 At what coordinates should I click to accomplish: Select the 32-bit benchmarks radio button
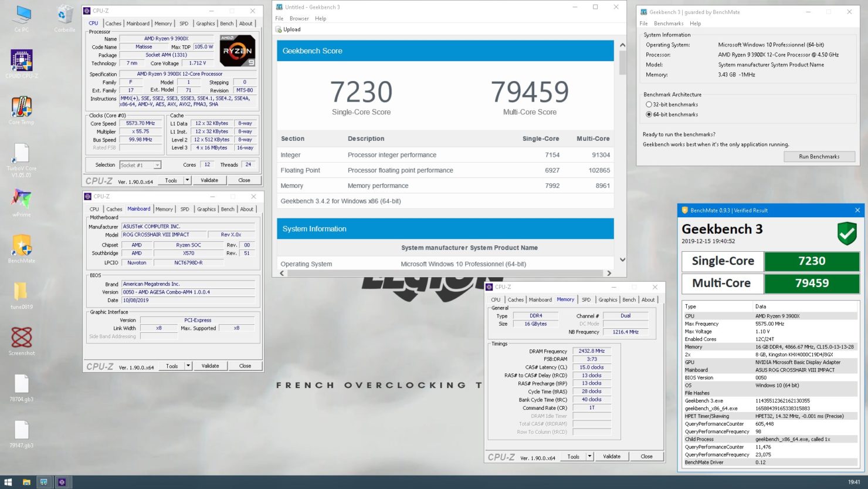tap(649, 104)
